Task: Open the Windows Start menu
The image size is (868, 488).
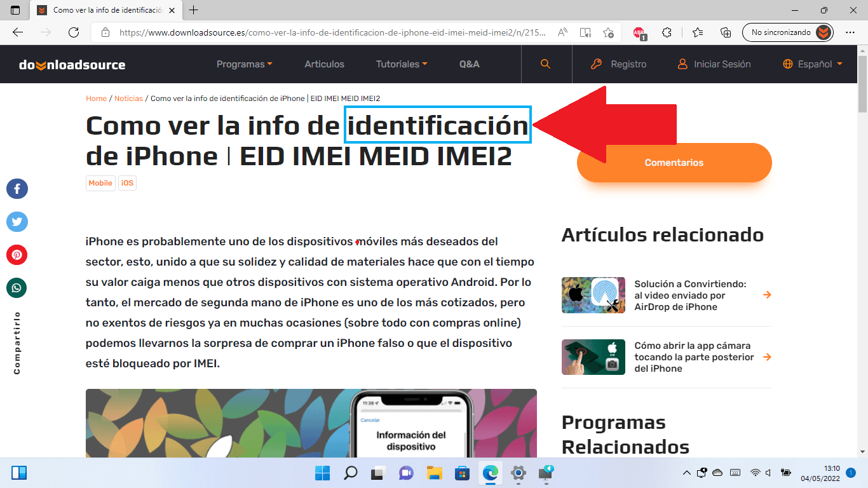Action: click(x=323, y=473)
